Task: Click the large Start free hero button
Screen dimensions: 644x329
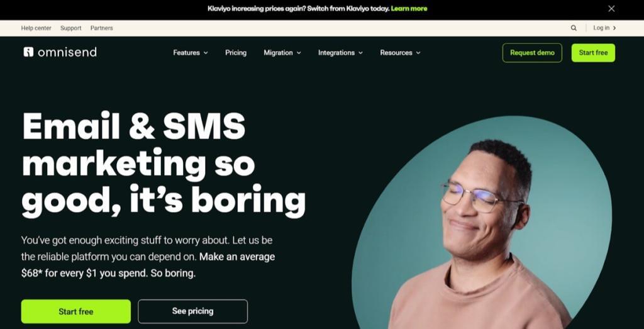Action: click(76, 311)
